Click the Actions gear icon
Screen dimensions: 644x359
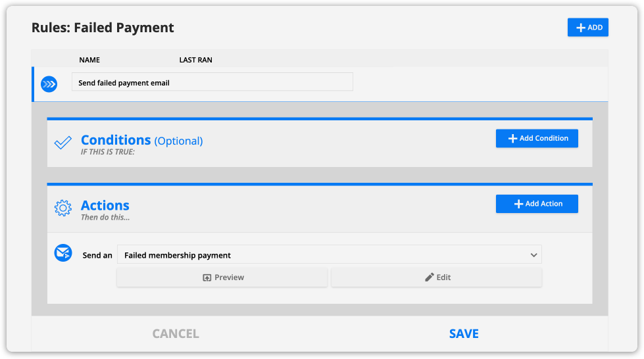click(63, 208)
